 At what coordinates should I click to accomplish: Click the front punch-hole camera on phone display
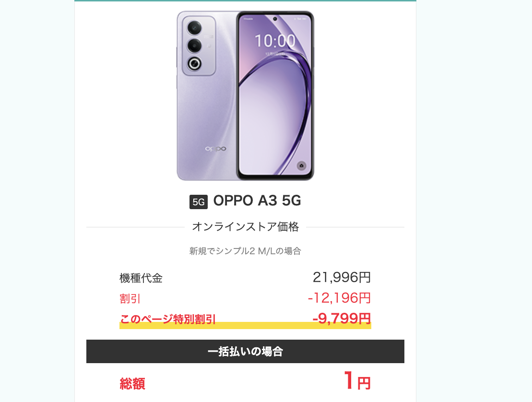pos(275,19)
